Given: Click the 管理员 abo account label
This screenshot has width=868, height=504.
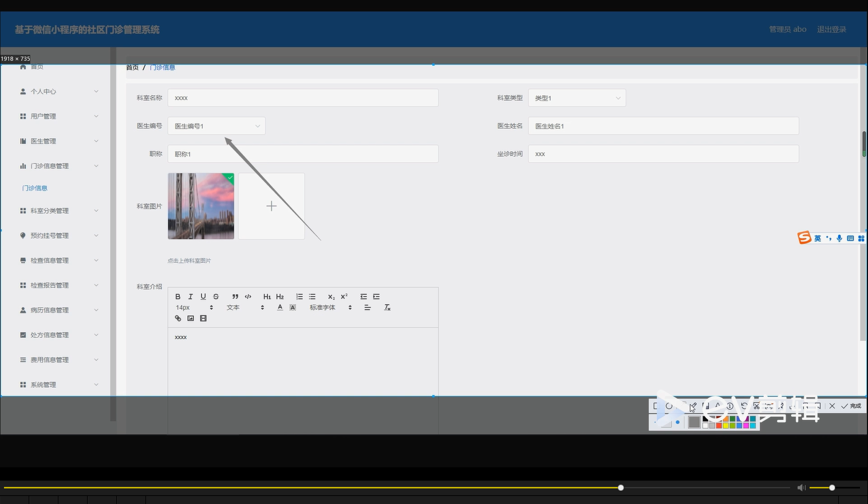Looking at the screenshot, I should pyautogui.click(x=787, y=29).
